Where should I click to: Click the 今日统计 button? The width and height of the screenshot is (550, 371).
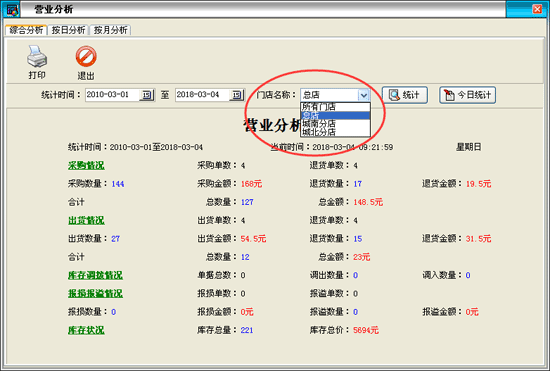coord(468,95)
